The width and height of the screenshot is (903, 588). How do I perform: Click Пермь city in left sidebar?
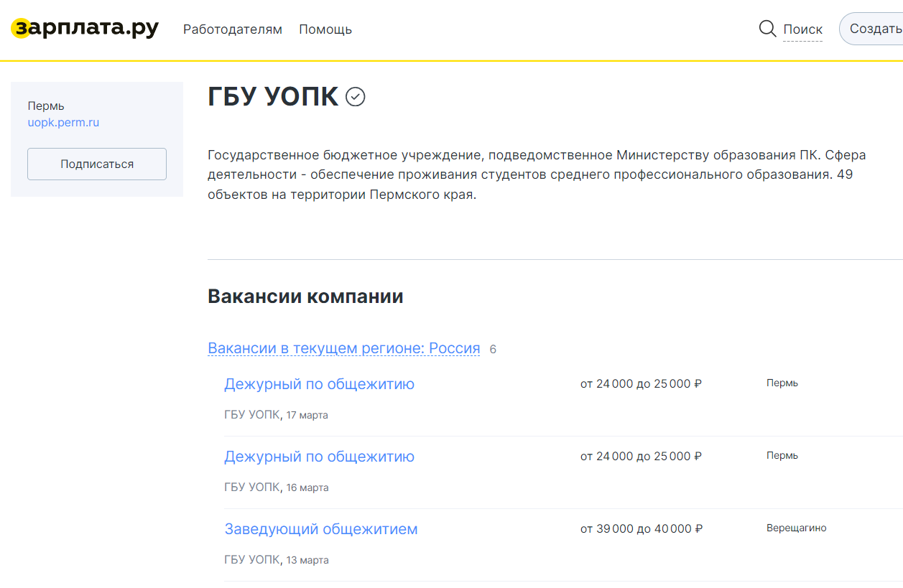pyautogui.click(x=46, y=106)
